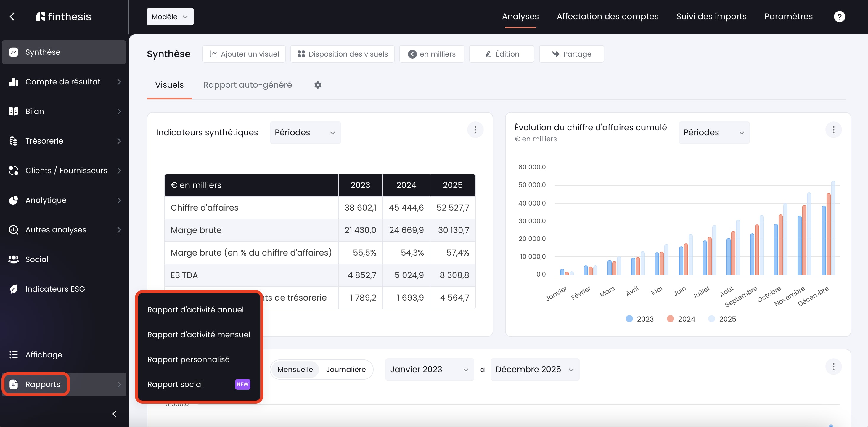868x427 pixels.
Task: Open the Modèle dropdown
Action: click(170, 17)
